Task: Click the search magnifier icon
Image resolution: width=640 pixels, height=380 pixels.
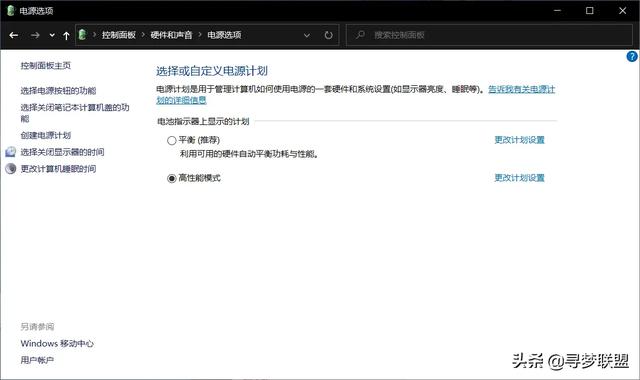Action: (x=360, y=35)
